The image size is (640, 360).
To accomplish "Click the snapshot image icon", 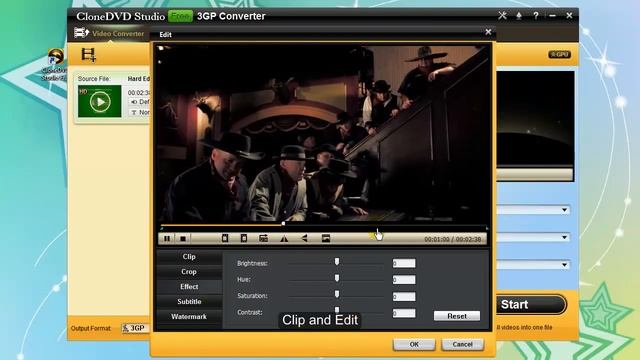I will pyautogui.click(x=325, y=238).
